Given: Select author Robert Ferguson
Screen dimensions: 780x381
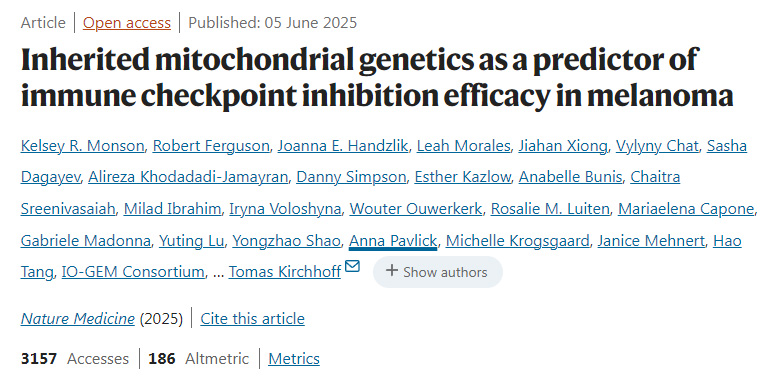Looking at the screenshot, I should point(211,146).
